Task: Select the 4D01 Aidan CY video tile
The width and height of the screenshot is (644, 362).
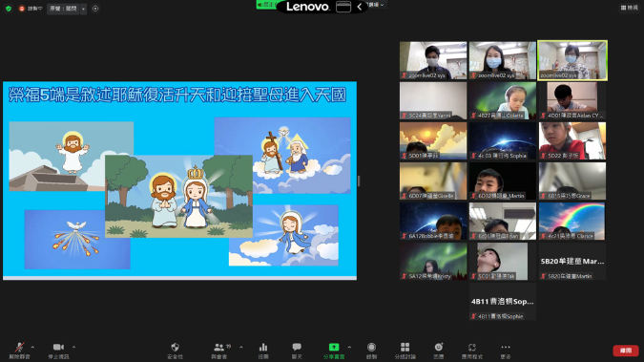Action: point(572,100)
